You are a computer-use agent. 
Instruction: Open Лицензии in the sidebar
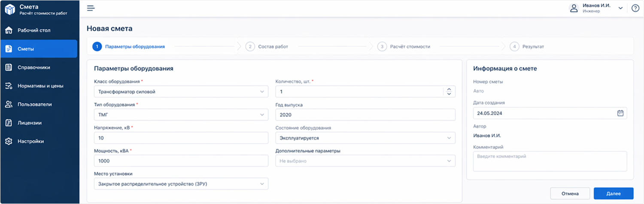[30, 123]
